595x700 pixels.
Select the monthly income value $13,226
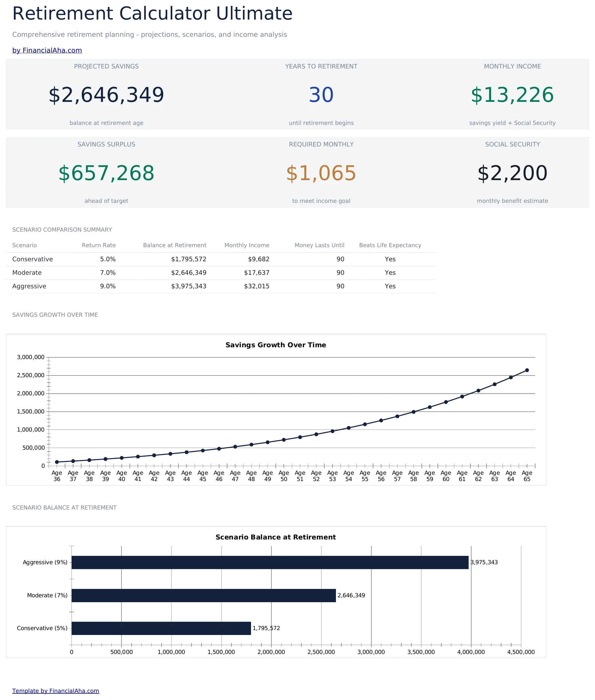coord(512,95)
